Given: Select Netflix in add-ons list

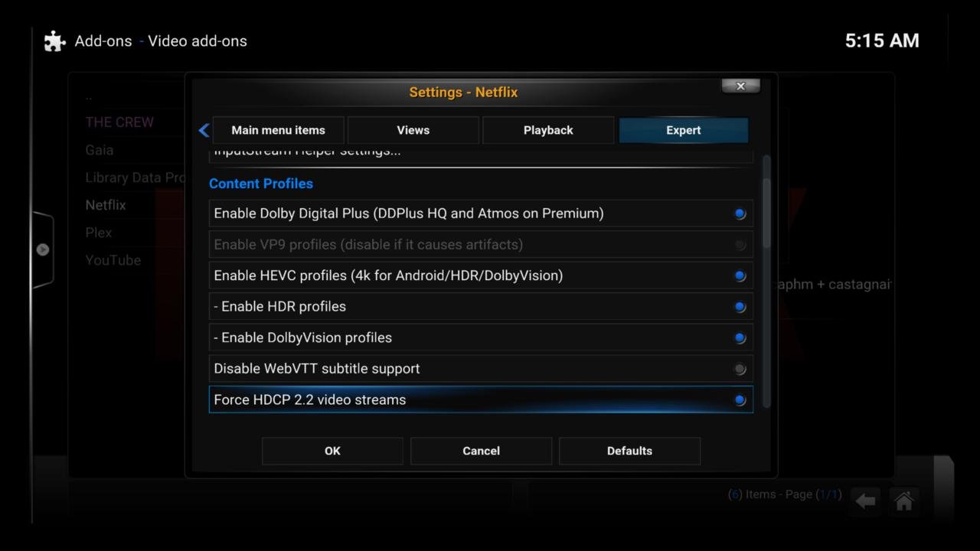Looking at the screenshot, I should coord(106,205).
